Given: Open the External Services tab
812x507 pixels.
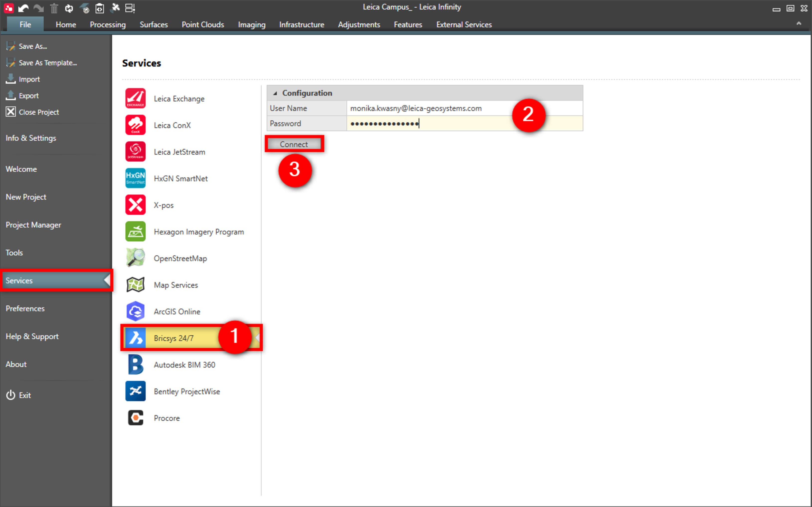Looking at the screenshot, I should click(464, 24).
